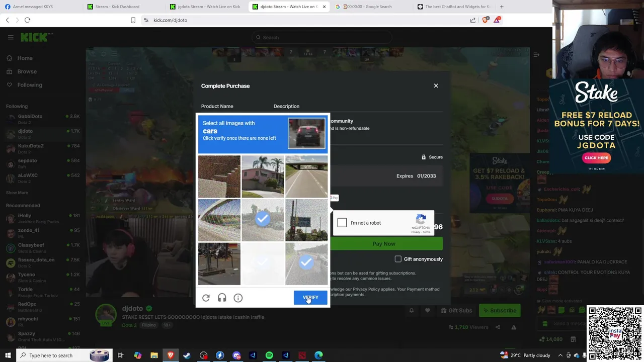The width and height of the screenshot is (644, 362).
Task: Click the green Pay Now button
Action: [384, 244]
